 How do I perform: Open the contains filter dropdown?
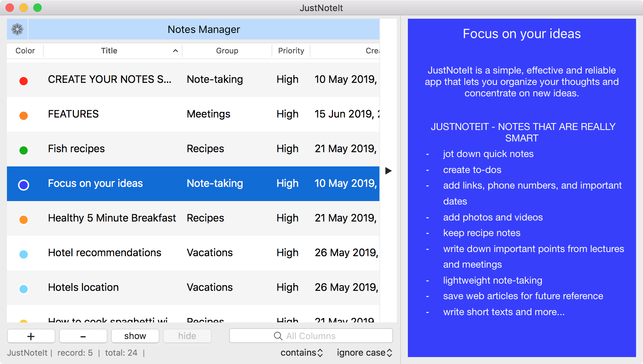302,353
